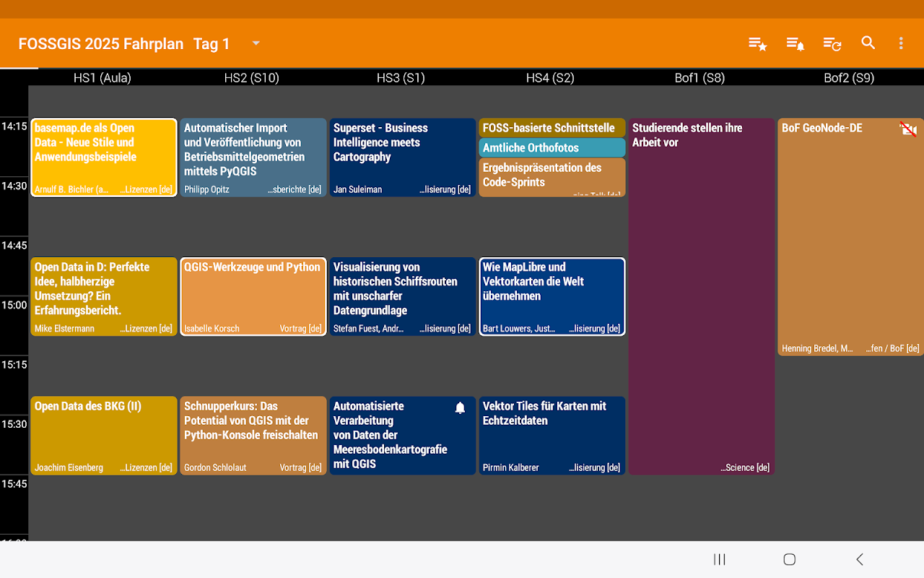Tap the Android back button
This screenshot has width=924, height=578.
pos(859,559)
